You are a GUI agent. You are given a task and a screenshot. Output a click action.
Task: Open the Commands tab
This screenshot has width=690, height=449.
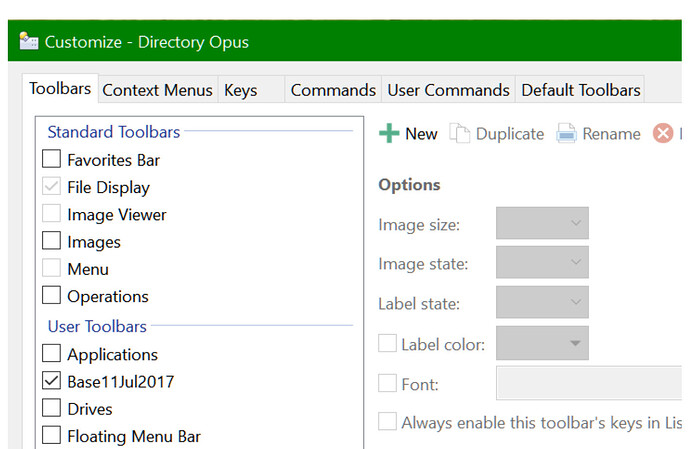(x=333, y=90)
